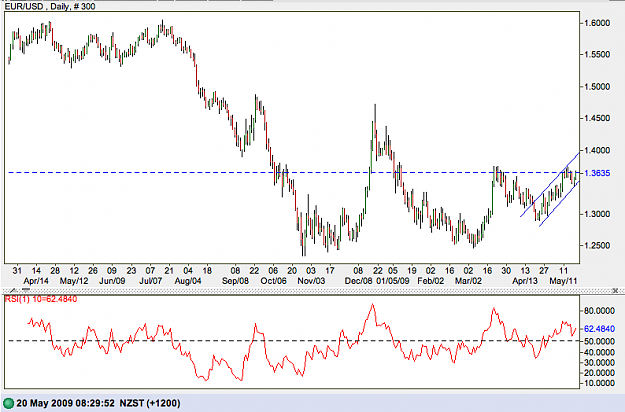Click the day label 31 on the date axis
Viewport: 625px width, 412px height.
pos(17,271)
